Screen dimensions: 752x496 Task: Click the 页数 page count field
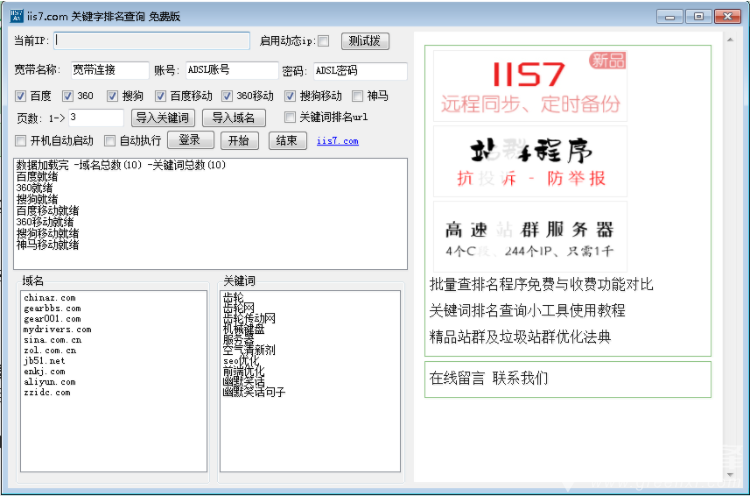pyautogui.click(x=96, y=118)
